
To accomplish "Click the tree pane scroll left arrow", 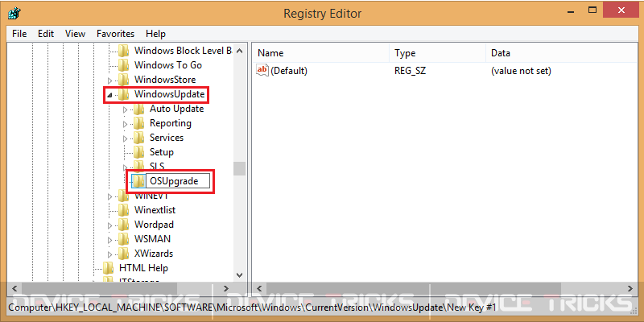I will pyautogui.click(x=14, y=288).
